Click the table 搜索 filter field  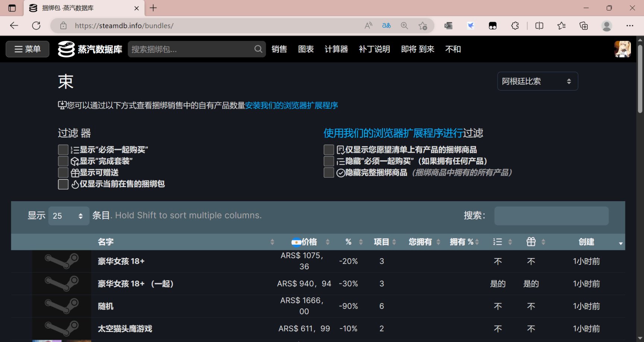coord(551,216)
